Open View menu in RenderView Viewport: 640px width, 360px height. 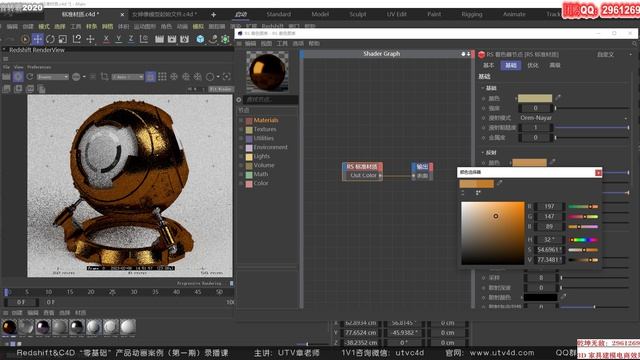point(19,67)
